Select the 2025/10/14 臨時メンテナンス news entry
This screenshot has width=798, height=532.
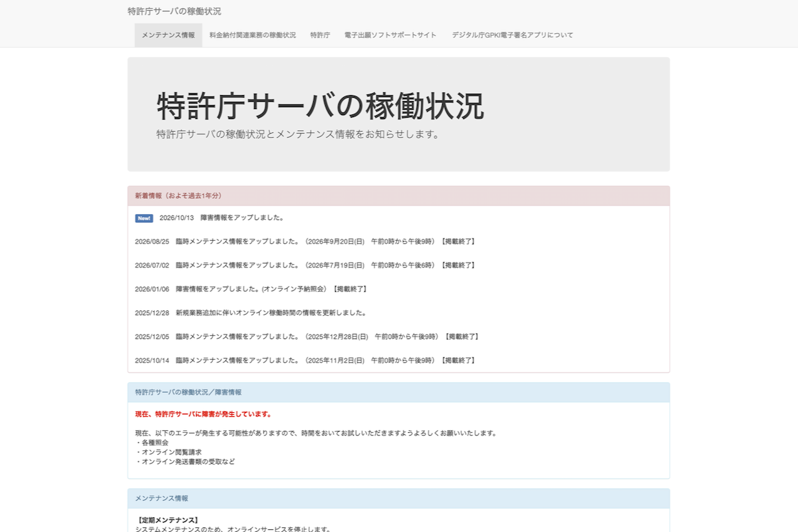(x=305, y=360)
